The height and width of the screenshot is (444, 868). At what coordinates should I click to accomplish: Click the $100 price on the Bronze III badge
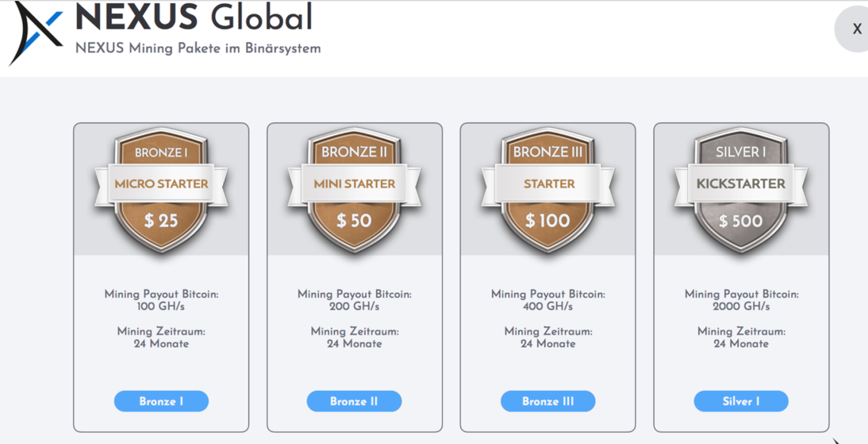548,220
